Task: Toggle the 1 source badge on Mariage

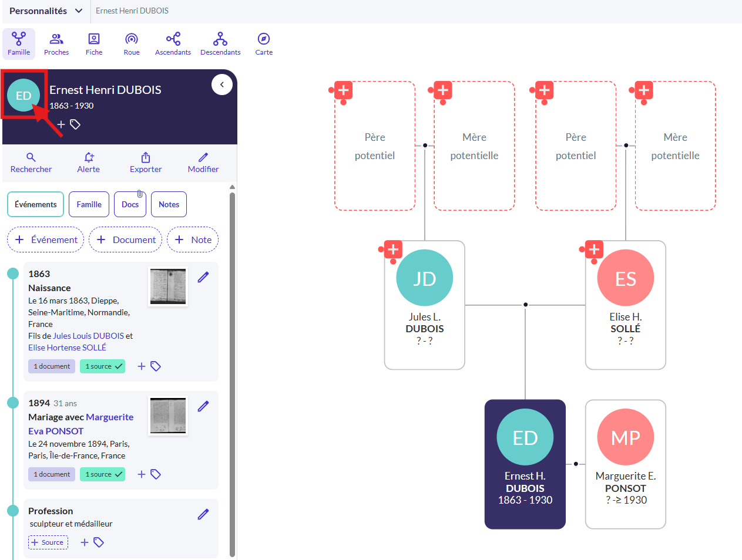Action: [103, 474]
